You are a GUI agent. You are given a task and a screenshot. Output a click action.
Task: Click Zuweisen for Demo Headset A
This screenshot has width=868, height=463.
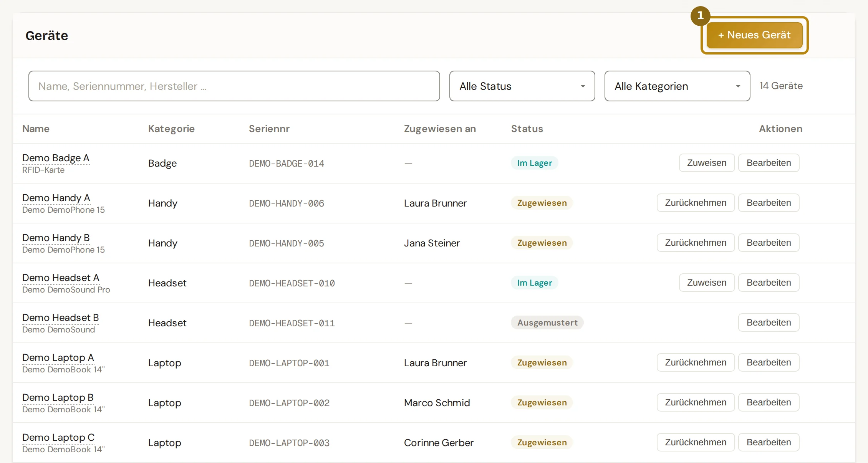pos(707,283)
